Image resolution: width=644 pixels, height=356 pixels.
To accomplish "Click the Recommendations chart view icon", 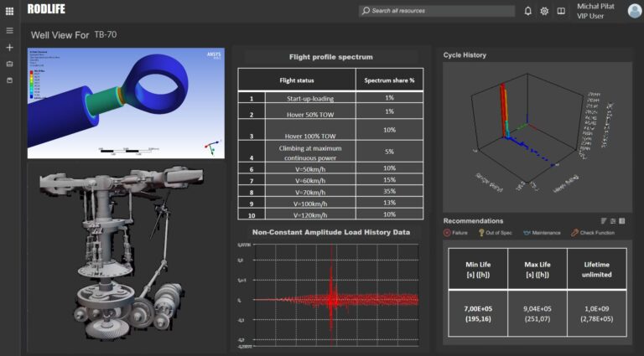I will (614, 220).
